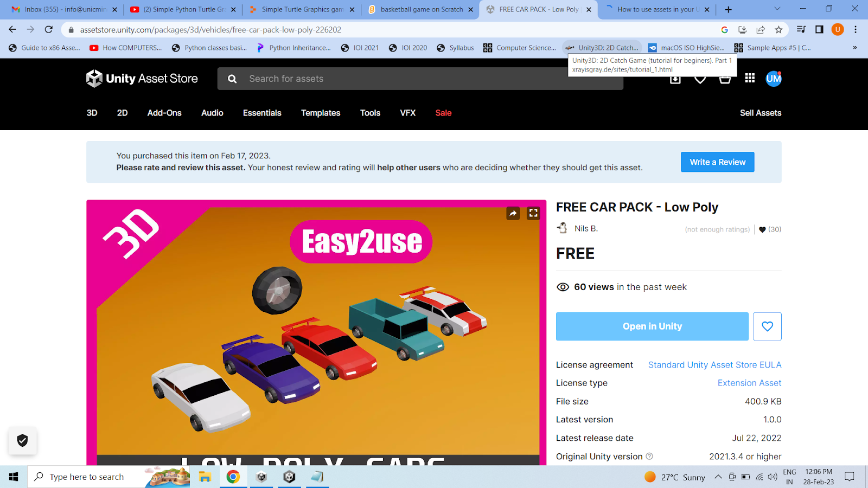Image resolution: width=868 pixels, height=488 pixels.
Task: Add asset to favorites with heart button
Action: 767,326
